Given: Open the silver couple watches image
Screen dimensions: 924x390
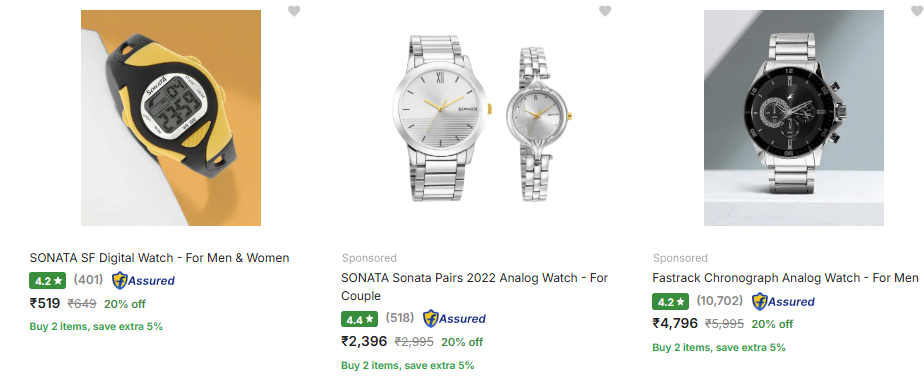Looking at the screenshot, I should click(x=482, y=118).
